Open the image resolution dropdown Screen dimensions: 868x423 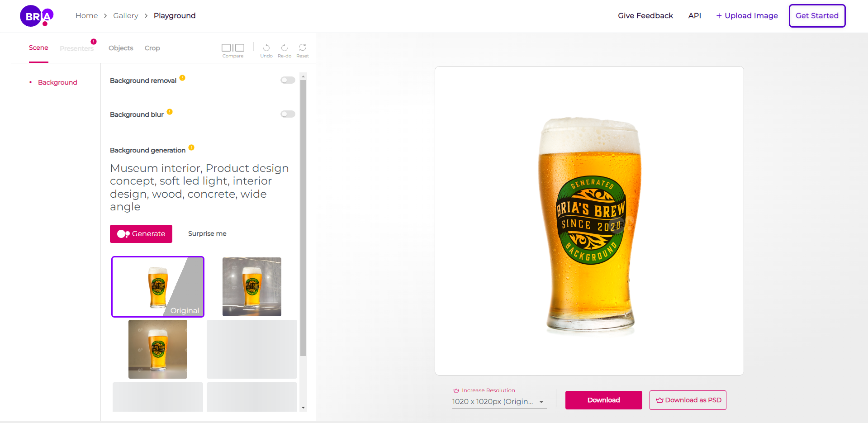pyautogui.click(x=499, y=402)
